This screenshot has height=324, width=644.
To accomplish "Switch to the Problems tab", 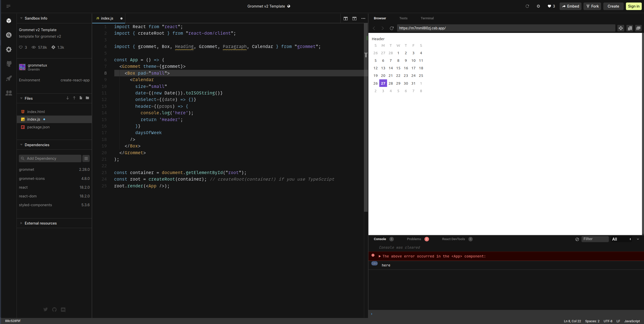I will 418,239.
